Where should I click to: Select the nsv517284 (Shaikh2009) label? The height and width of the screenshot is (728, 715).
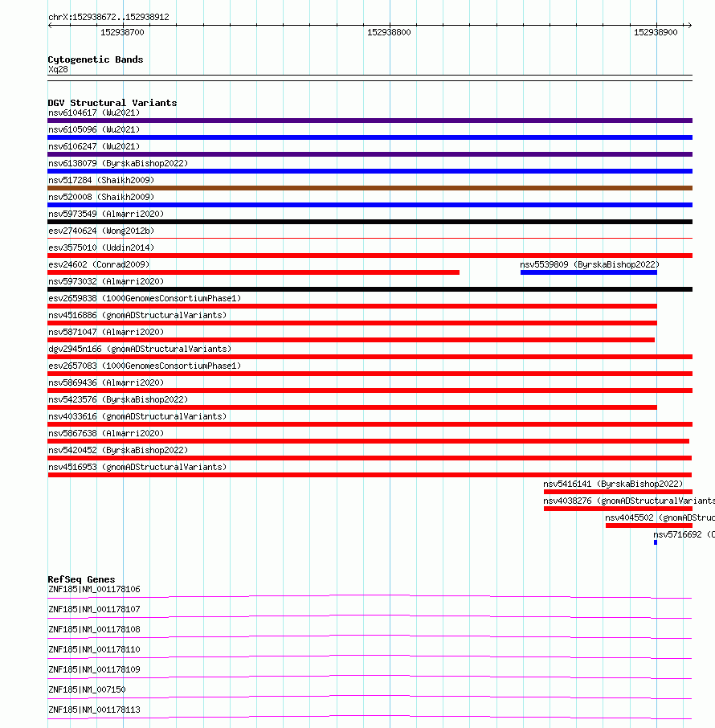click(101, 180)
